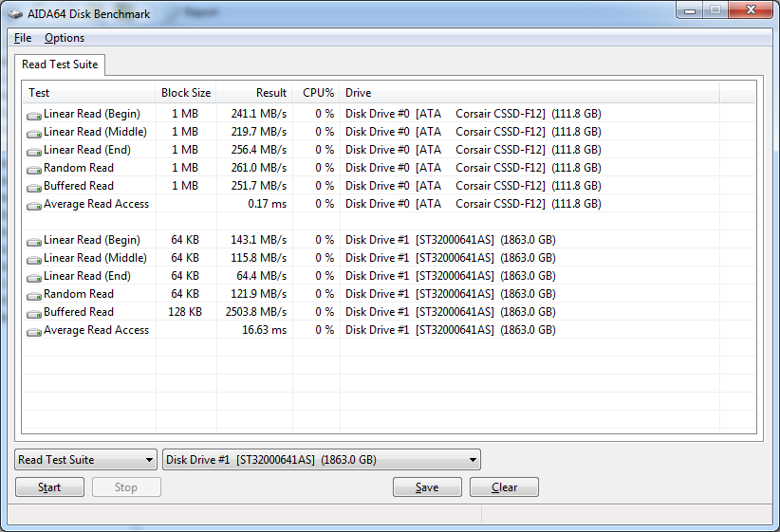Select the 256.4 MB/s result cell
This screenshot has width=780, height=532.
[x=259, y=150]
